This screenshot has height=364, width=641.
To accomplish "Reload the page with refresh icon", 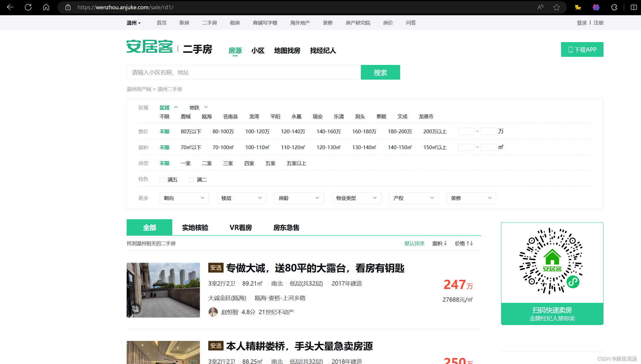I will (28, 7).
